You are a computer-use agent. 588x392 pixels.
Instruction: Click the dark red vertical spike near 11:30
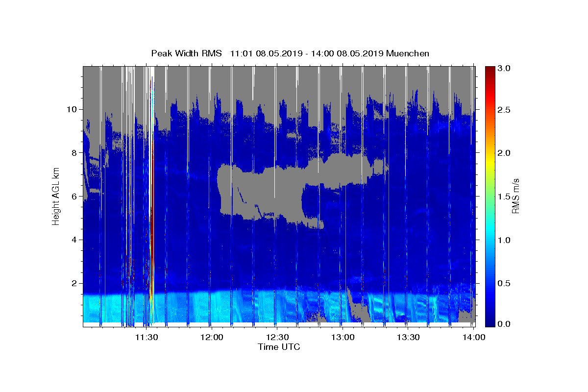(152, 206)
